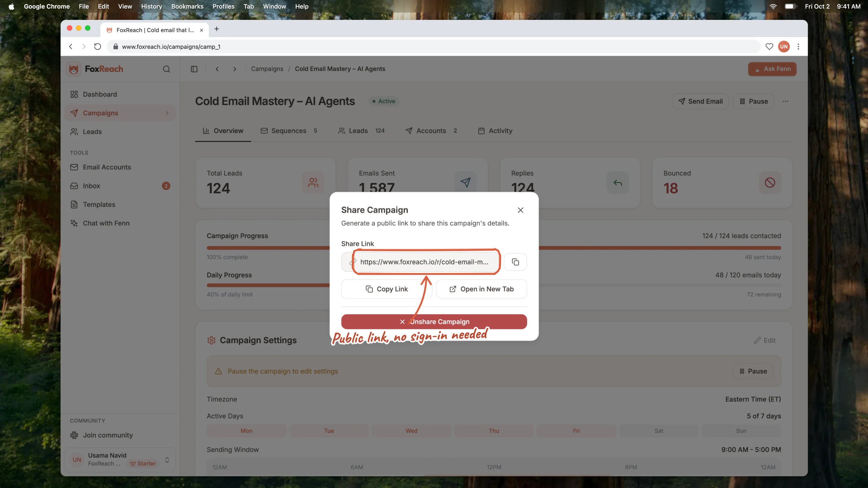This screenshot has height=488, width=868.
Task: Expand the Campaigns sidebar chevron
Action: click(167, 113)
